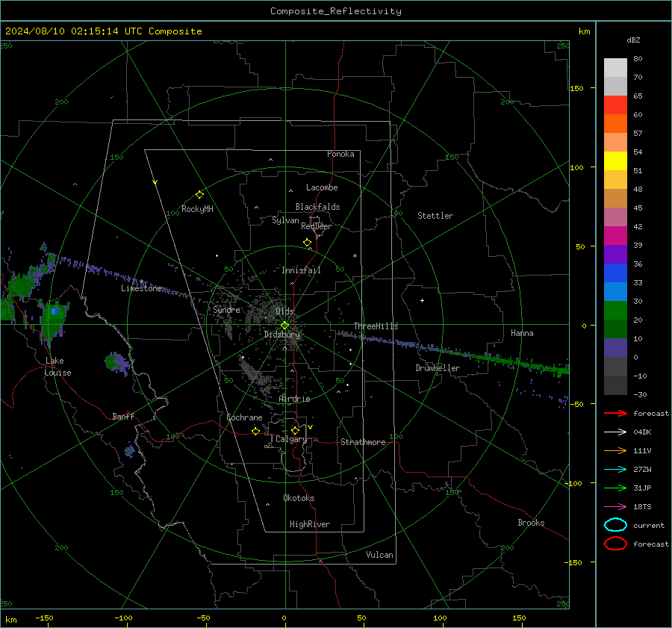Click the 36 dBZ purple color swatch

coord(615,254)
